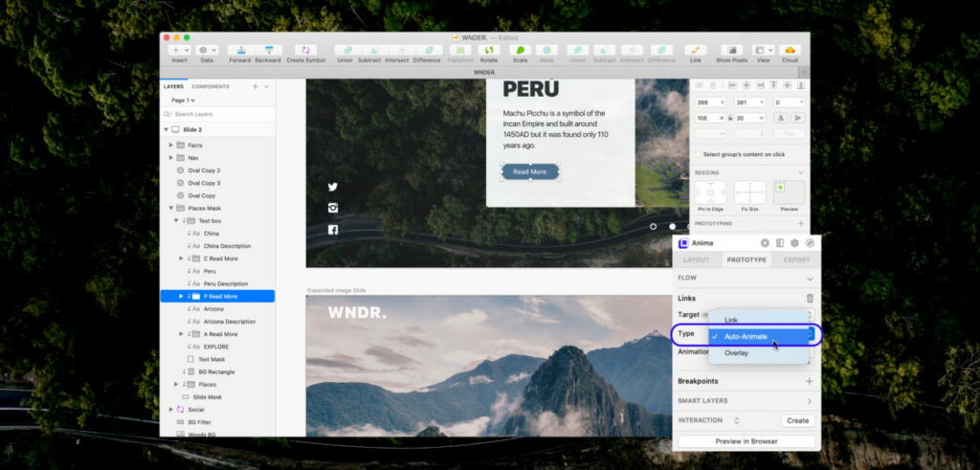Expand the Facts layer group
The height and width of the screenshot is (470, 980).
pyautogui.click(x=171, y=145)
